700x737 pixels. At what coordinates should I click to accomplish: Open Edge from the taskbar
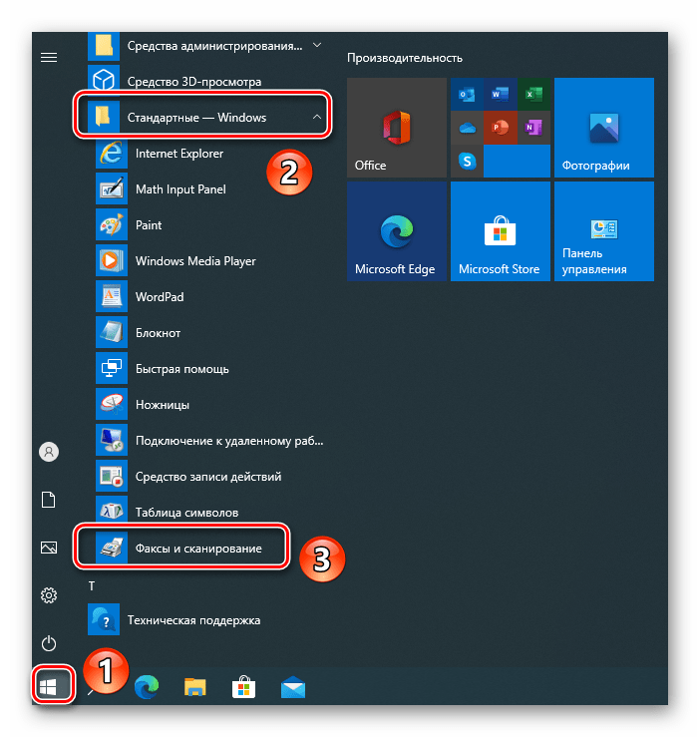147,688
